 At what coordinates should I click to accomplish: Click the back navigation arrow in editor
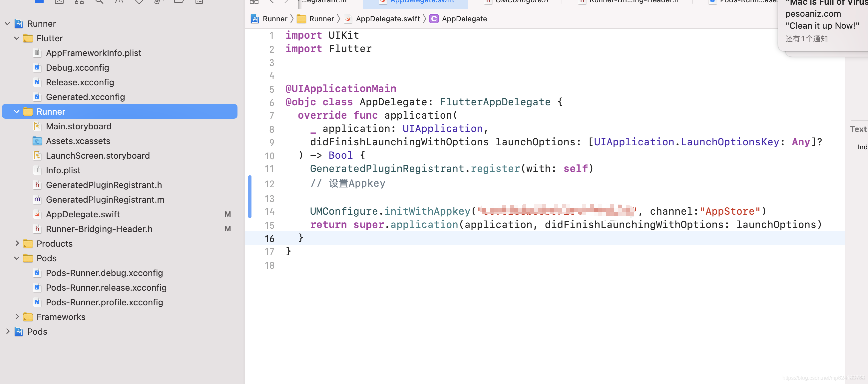pos(271,2)
